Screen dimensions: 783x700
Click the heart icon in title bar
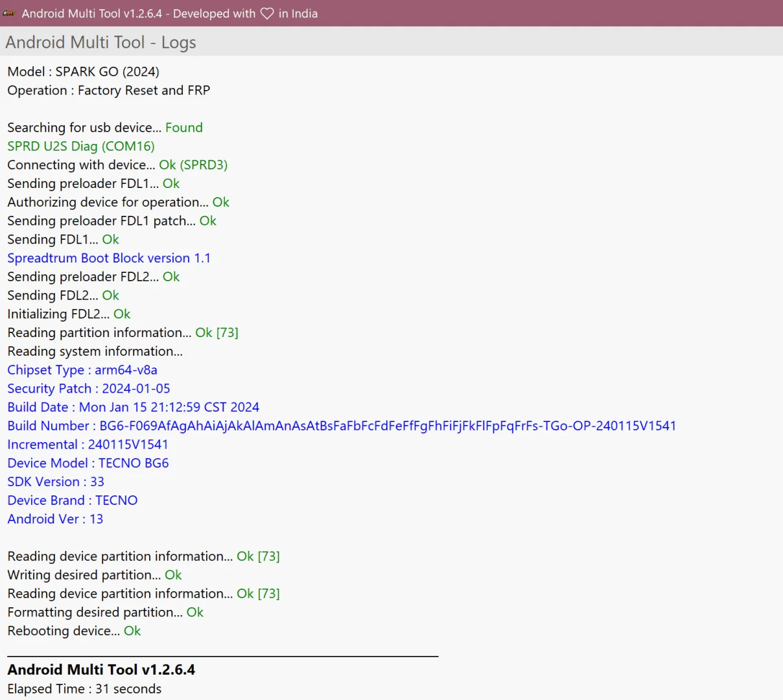tap(267, 14)
